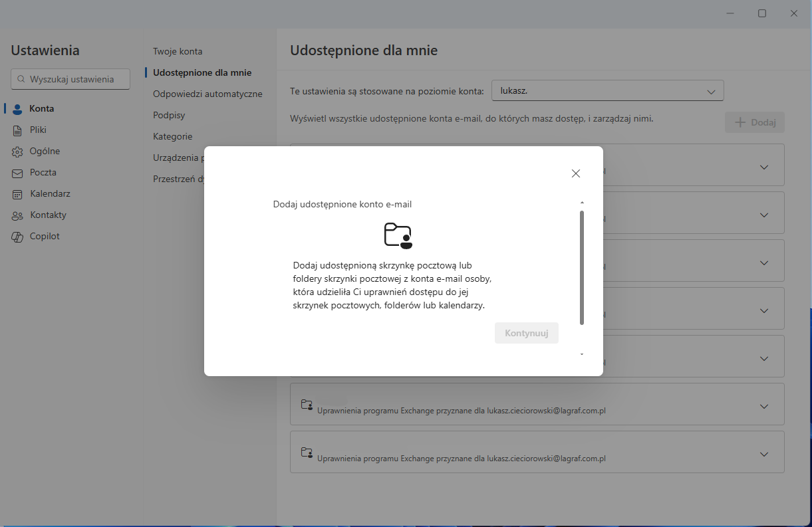Click the Dodaj button
Screen dimensions: 812x527
755,122
